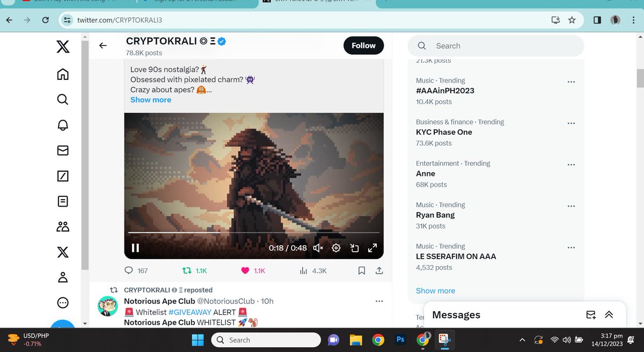The image size is (644, 352).
Task: Open #GIVEAWAY hashtag link
Action: (x=189, y=312)
